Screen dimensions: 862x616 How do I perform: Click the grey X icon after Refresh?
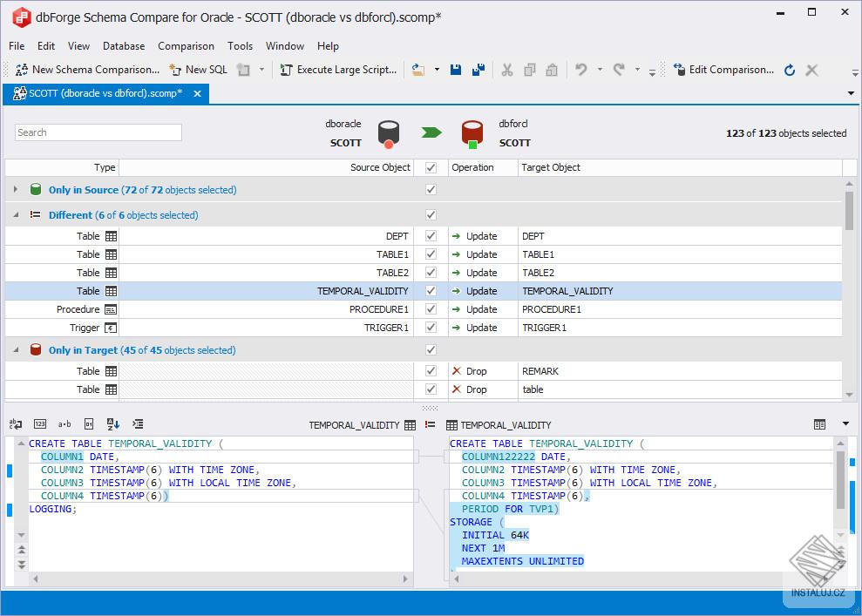[x=811, y=70]
